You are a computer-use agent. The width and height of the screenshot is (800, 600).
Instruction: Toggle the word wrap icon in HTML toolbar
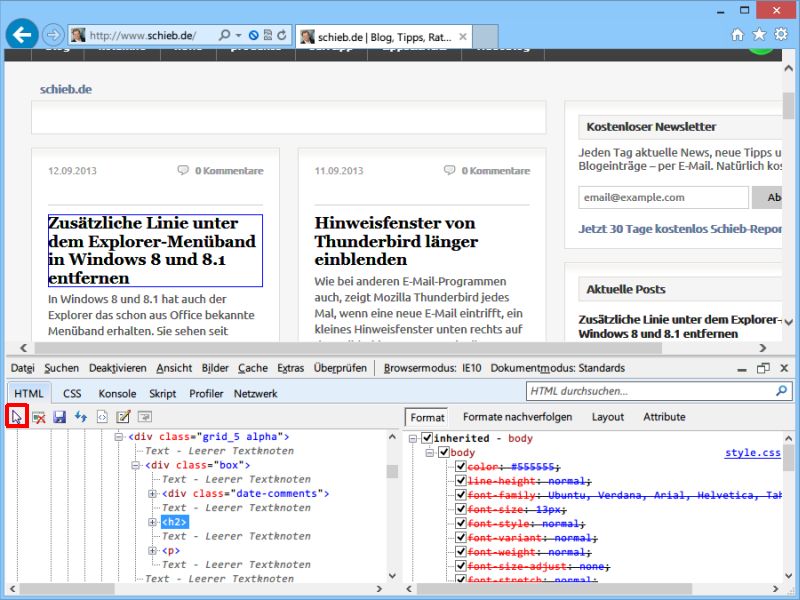(x=145, y=417)
